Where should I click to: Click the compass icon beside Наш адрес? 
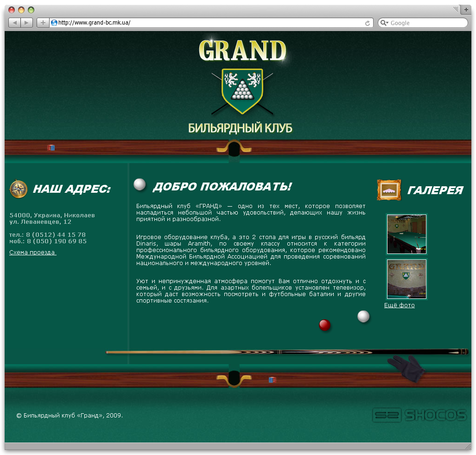pyautogui.click(x=19, y=189)
